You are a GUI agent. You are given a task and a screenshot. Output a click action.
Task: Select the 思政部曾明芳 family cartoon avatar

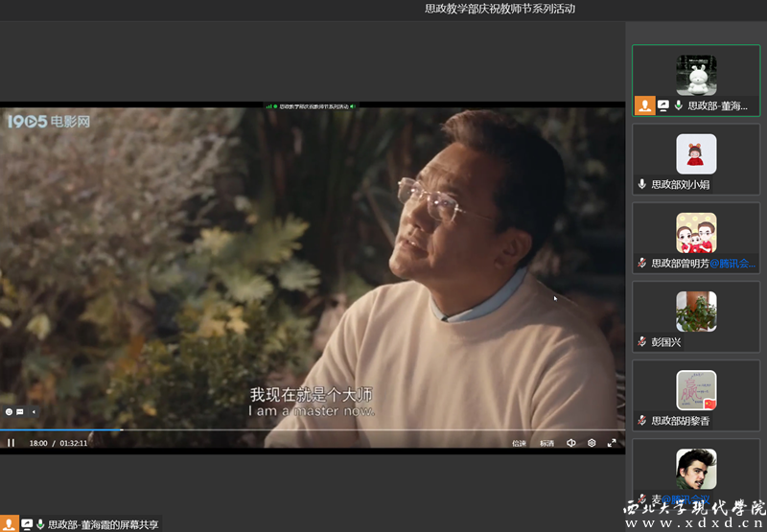pyautogui.click(x=697, y=233)
